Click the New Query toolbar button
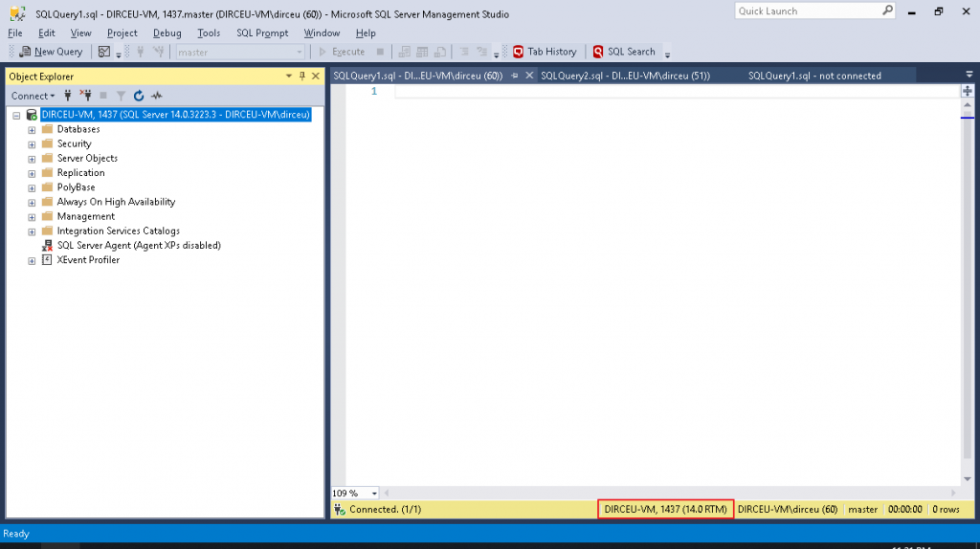Image resolution: width=980 pixels, height=549 pixels. pyautogui.click(x=51, y=52)
